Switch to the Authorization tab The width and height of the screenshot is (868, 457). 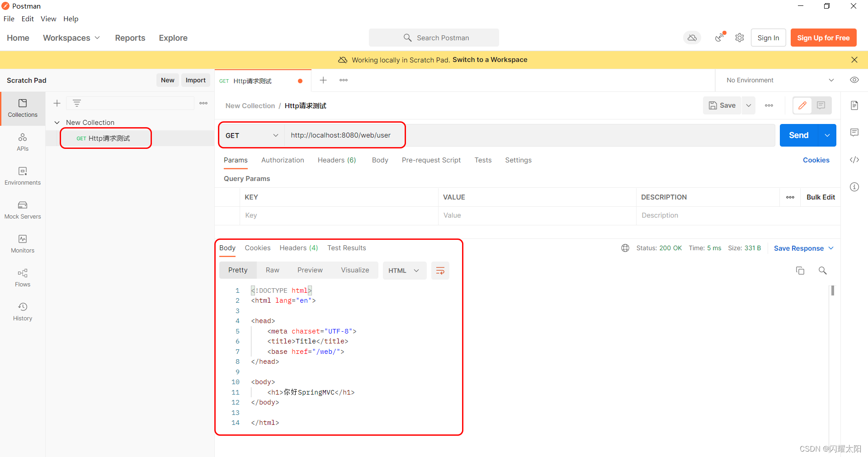(283, 160)
